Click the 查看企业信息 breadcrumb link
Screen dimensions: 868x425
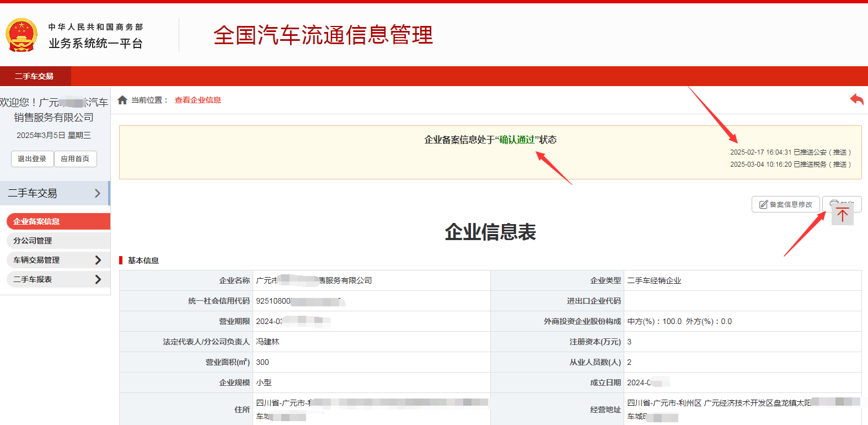(x=198, y=100)
